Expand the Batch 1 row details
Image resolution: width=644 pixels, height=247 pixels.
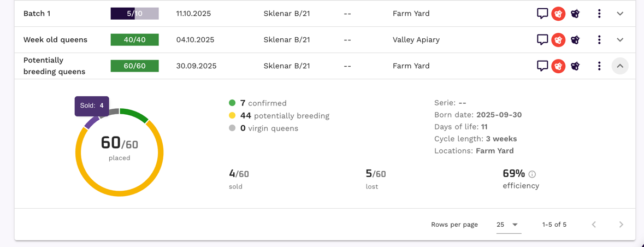pyautogui.click(x=620, y=14)
